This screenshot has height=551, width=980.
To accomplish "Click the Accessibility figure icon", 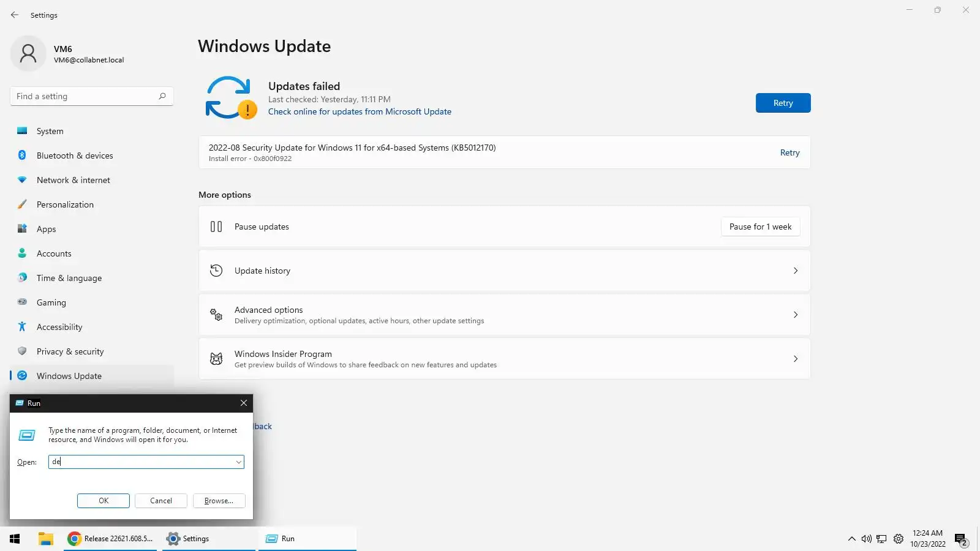I will click(x=22, y=326).
